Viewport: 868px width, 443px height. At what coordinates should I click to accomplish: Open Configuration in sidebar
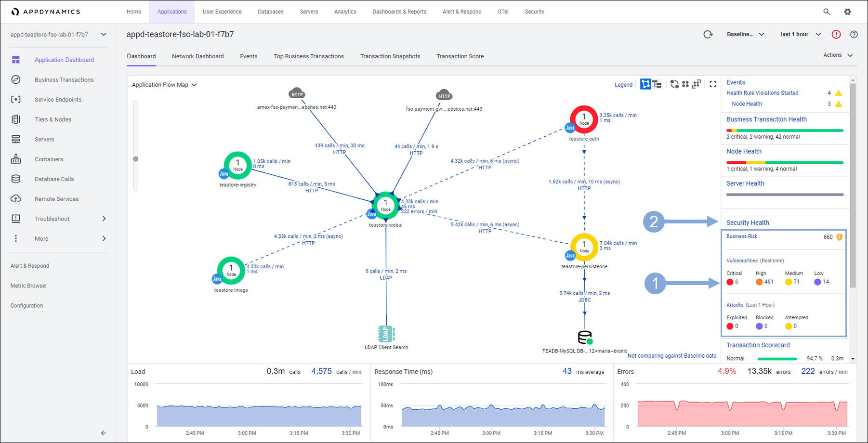(26, 306)
